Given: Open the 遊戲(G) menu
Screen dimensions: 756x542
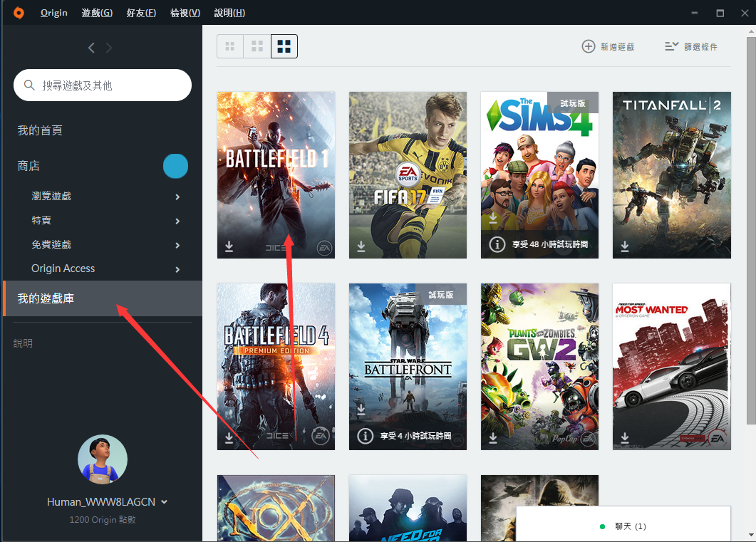Looking at the screenshot, I should tap(97, 13).
